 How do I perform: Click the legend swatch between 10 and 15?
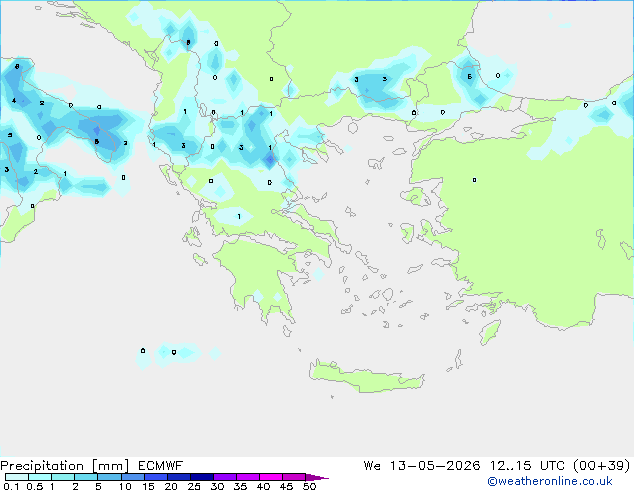click(133, 477)
